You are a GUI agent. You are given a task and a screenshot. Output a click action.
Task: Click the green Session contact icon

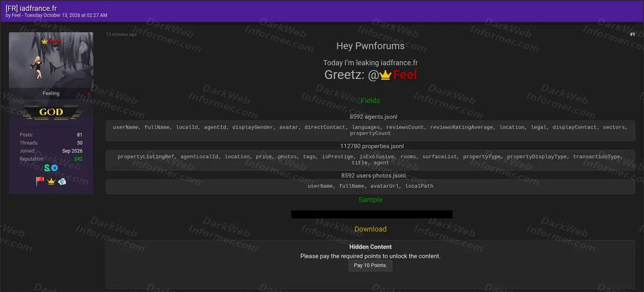pos(47,168)
